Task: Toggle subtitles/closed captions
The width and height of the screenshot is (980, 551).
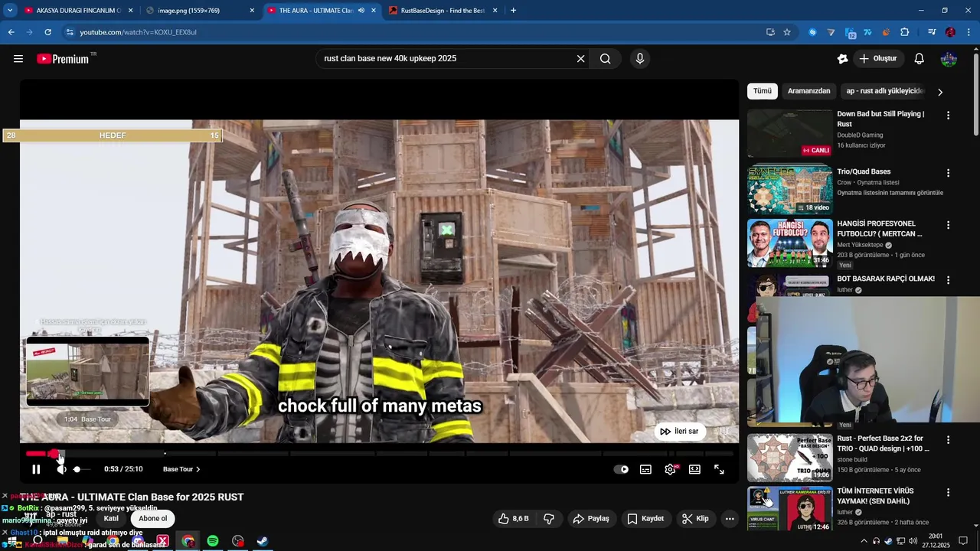Action: [646, 469]
